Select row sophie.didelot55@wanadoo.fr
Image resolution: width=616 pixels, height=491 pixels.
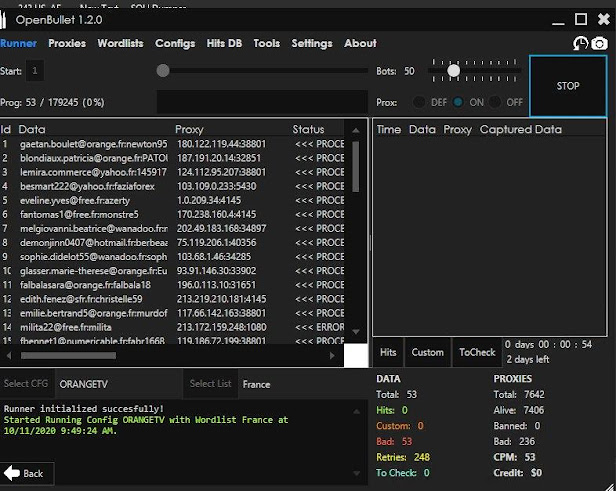point(172,257)
